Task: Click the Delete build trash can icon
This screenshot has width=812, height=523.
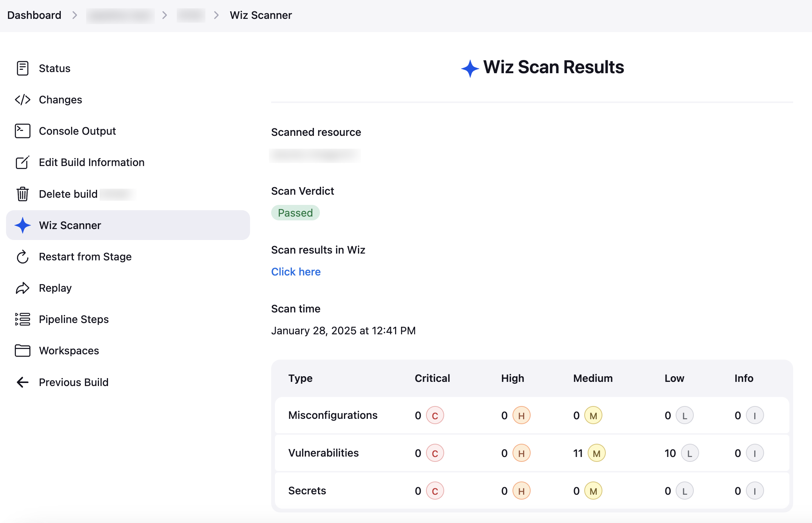Action: point(23,194)
